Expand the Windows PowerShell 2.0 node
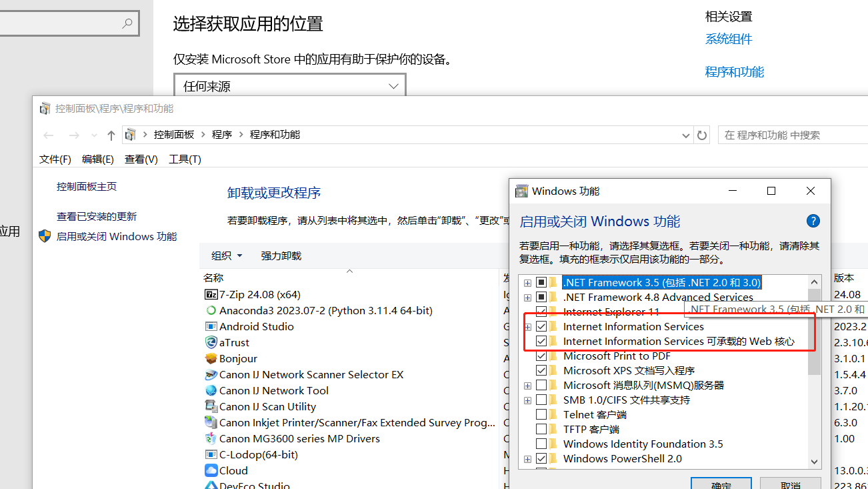The image size is (868, 489). click(x=528, y=459)
